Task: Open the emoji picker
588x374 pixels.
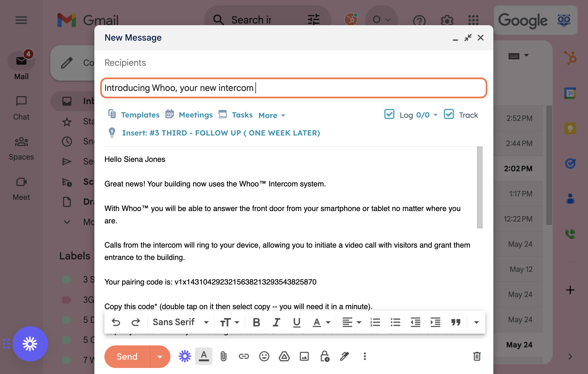Action: pos(264,356)
